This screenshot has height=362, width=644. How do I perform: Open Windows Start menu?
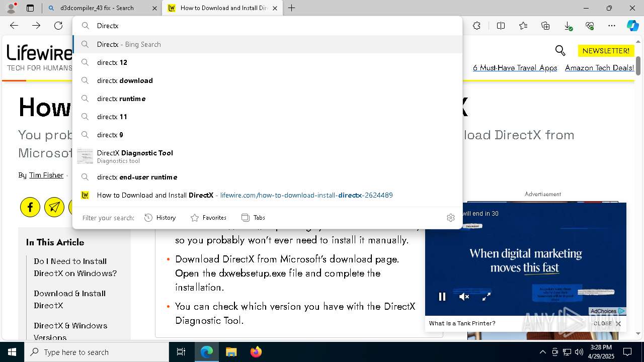click(x=12, y=352)
